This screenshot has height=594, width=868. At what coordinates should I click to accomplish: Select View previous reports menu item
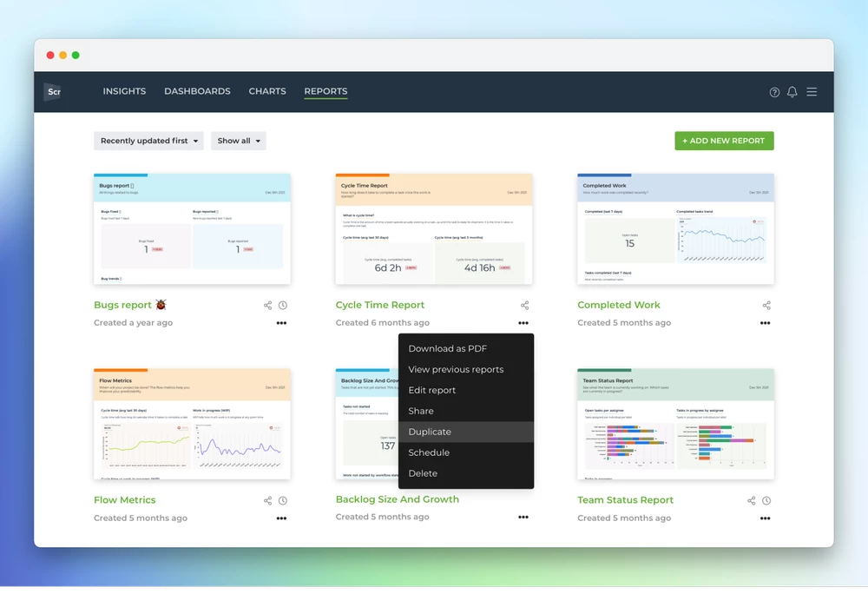(465, 369)
